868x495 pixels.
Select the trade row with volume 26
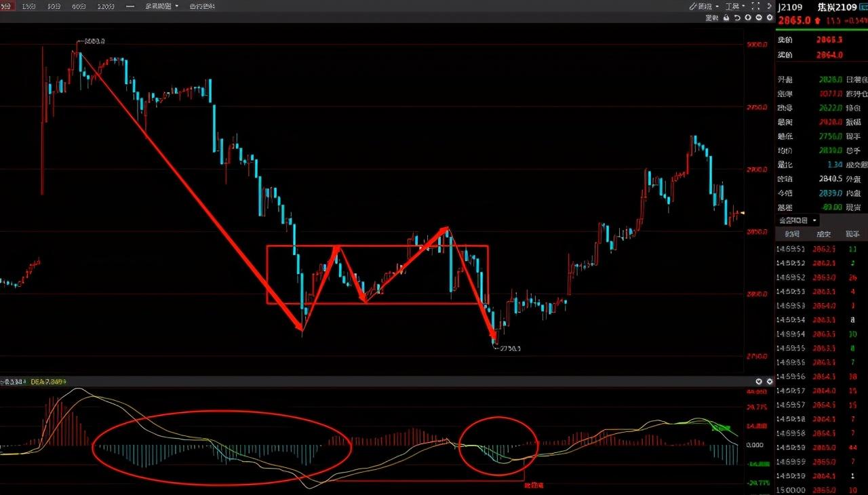[821, 277]
